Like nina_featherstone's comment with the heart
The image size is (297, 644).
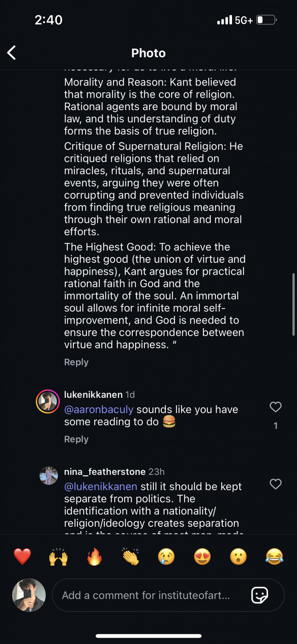pos(275,484)
